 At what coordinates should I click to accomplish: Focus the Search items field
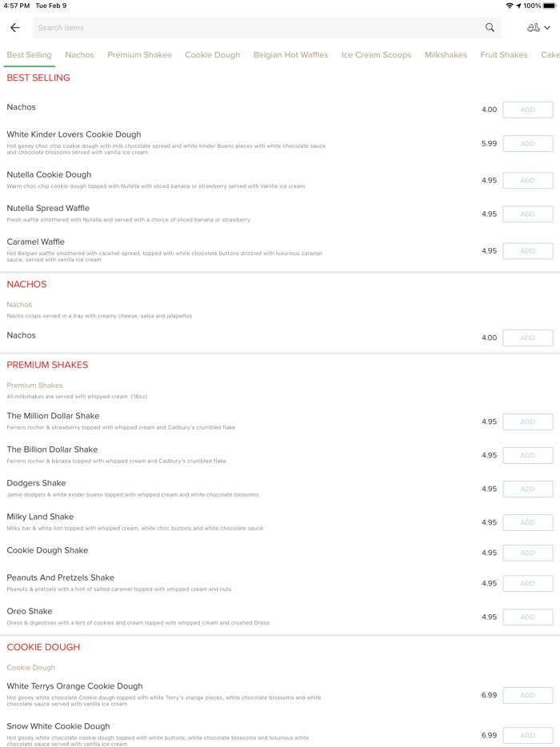pyautogui.click(x=256, y=28)
